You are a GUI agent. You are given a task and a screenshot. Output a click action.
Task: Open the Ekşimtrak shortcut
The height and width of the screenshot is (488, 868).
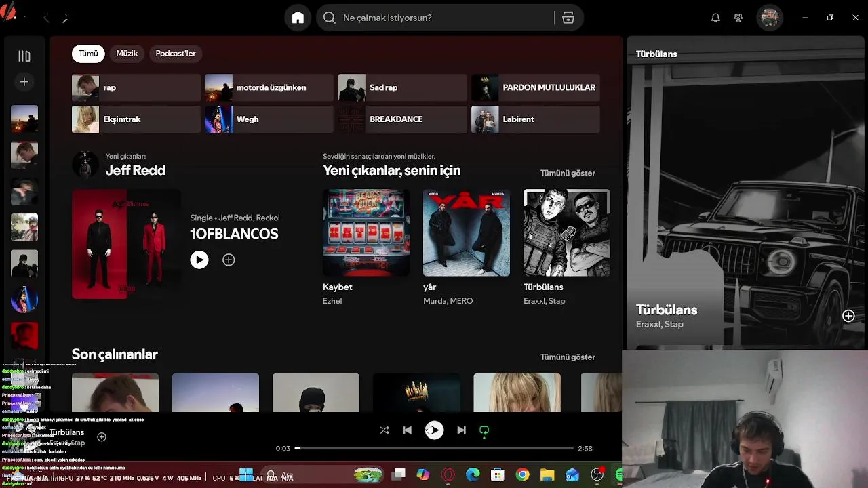(x=136, y=119)
